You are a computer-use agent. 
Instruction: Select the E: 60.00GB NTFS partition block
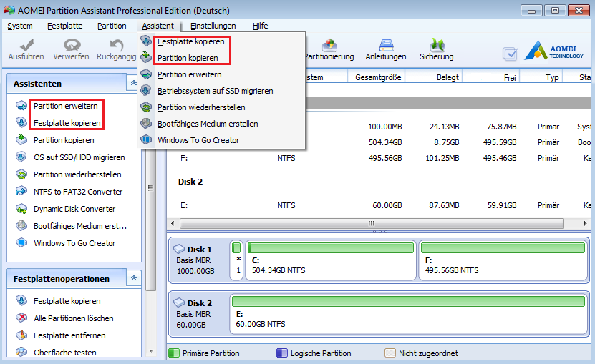point(408,313)
